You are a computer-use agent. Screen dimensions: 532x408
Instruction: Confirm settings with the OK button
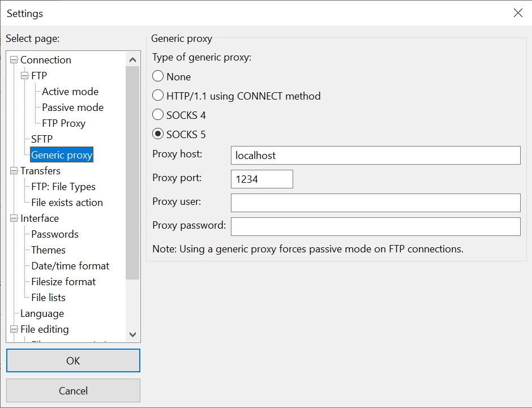(73, 360)
